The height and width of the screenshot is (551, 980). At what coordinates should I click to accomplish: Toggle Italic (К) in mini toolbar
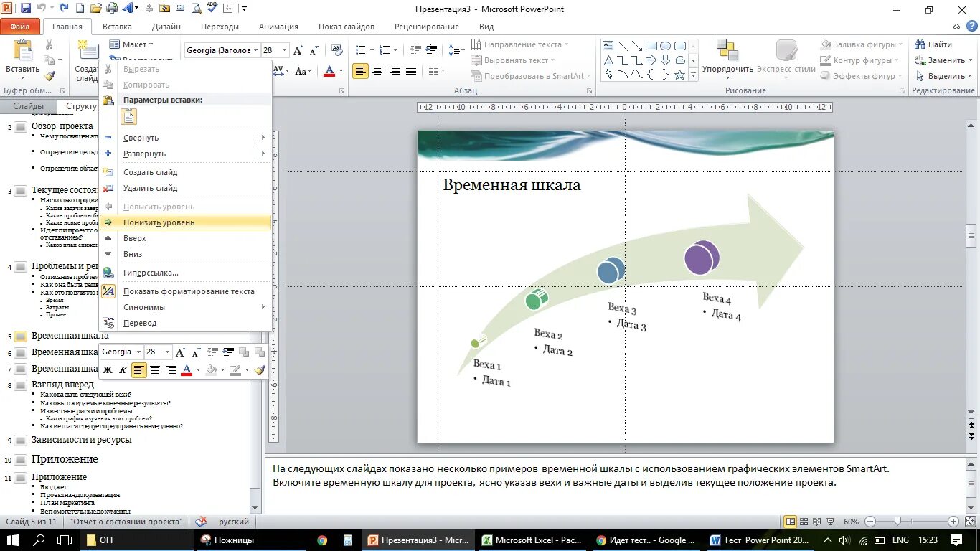[x=123, y=370]
